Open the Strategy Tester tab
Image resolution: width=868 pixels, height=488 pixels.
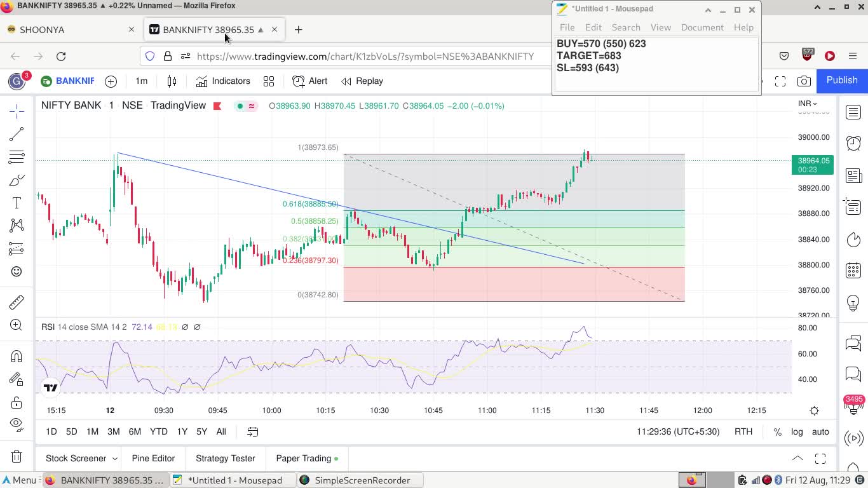point(225,458)
